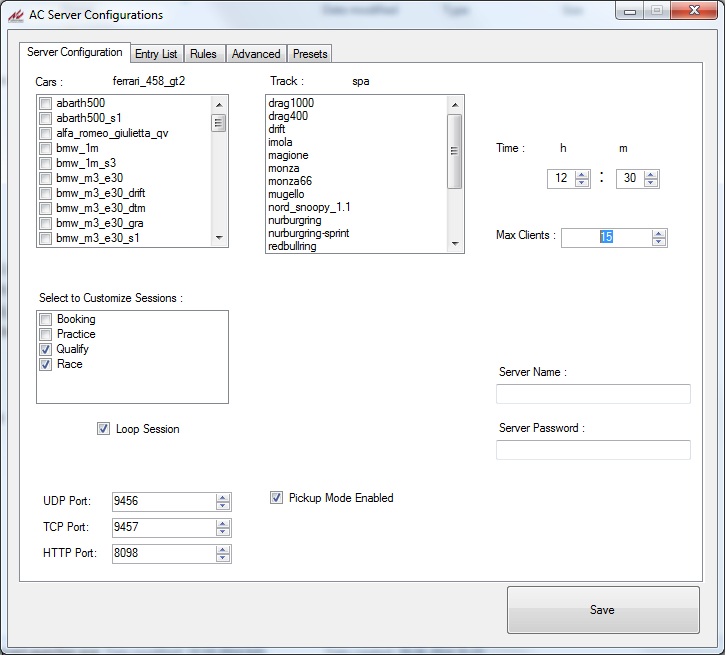The image size is (726, 656).
Task: Increase TCP Port using the up arrow
Action: (223, 523)
